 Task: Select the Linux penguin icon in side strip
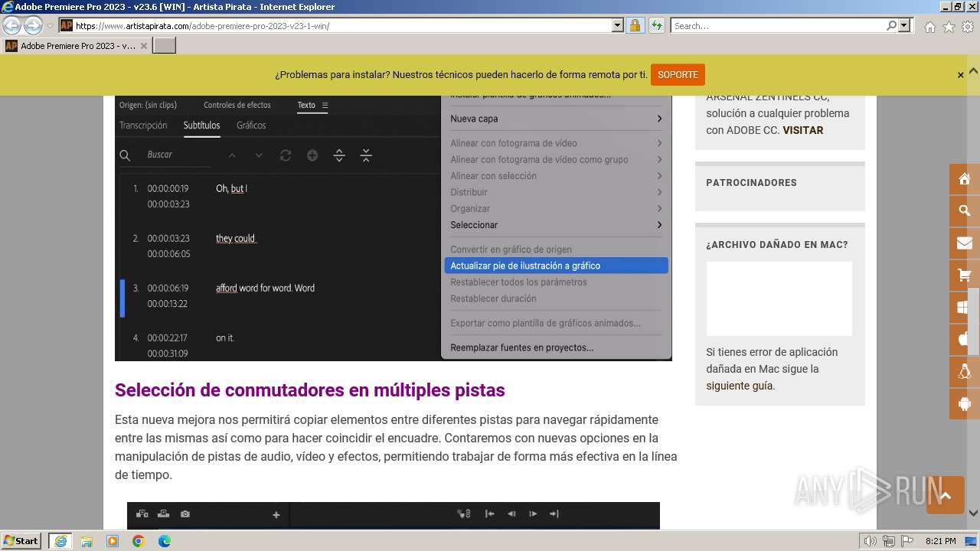pos(964,372)
